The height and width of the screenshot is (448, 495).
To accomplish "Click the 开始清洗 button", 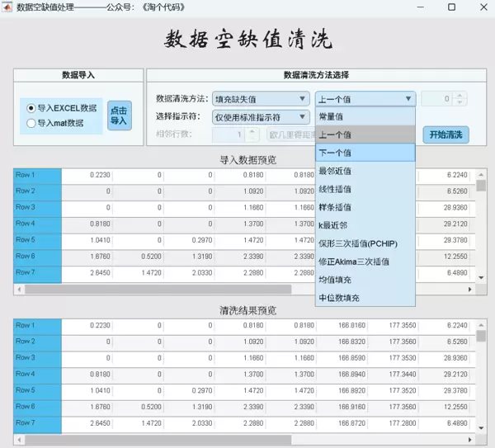I will [x=445, y=134].
